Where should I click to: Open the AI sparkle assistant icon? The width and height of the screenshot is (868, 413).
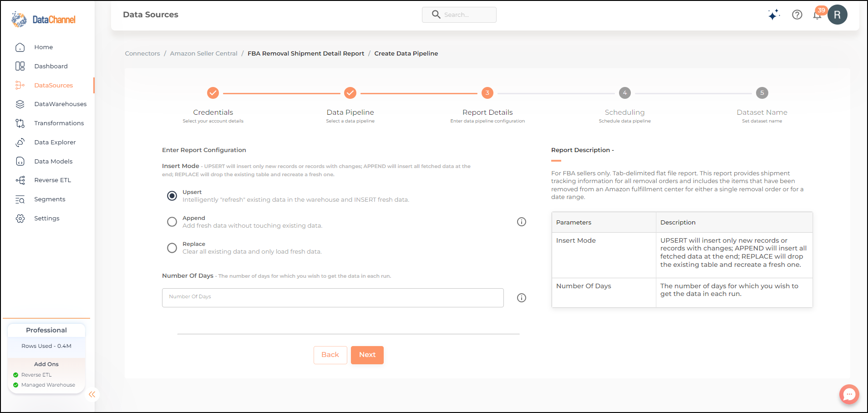(x=774, y=15)
